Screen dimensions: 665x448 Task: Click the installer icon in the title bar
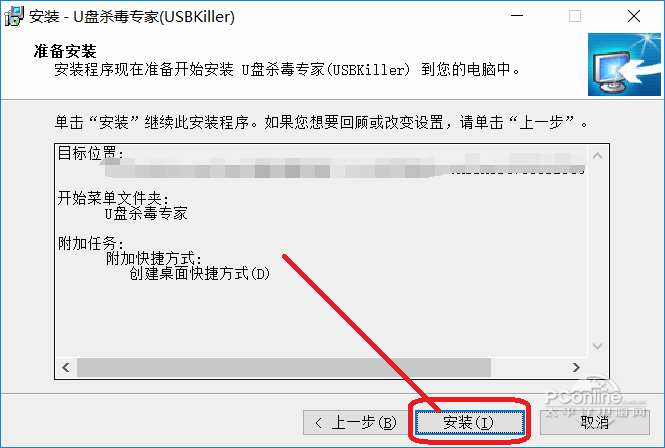click(x=14, y=16)
